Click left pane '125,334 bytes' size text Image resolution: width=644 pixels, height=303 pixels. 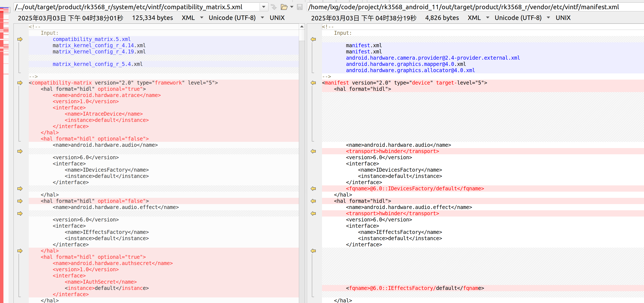(x=152, y=18)
